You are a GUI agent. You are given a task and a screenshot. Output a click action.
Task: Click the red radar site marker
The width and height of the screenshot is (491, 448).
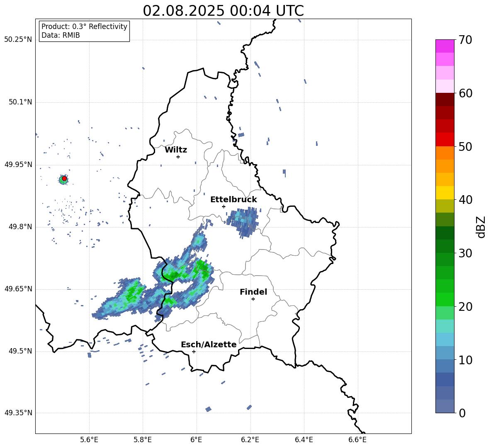point(64,179)
